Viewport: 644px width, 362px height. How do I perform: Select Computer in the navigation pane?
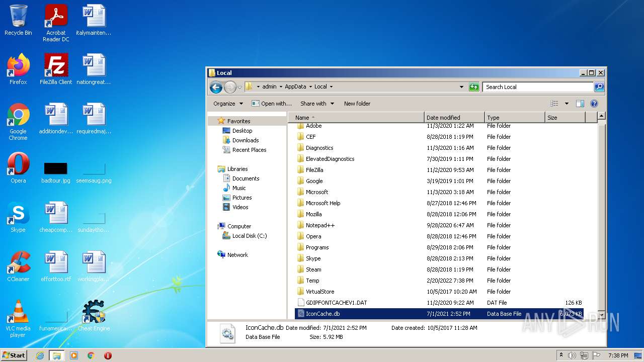click(x=239, y=226)
